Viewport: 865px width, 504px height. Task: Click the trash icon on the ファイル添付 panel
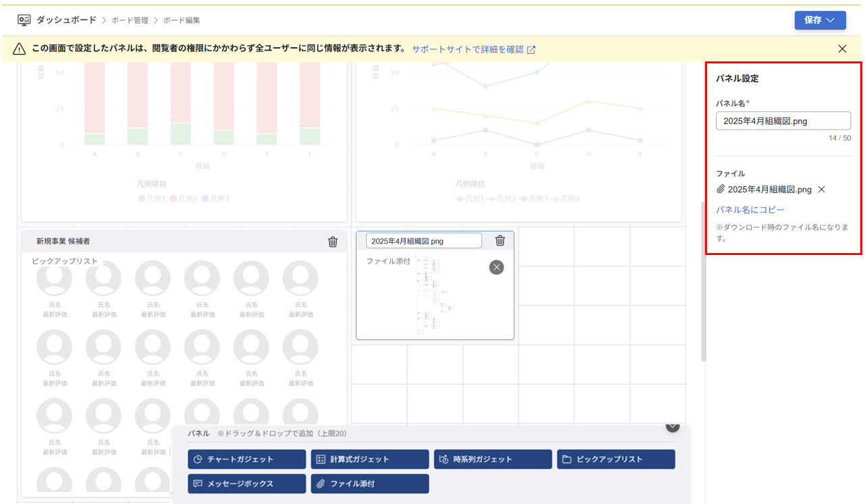click(499, 240)
